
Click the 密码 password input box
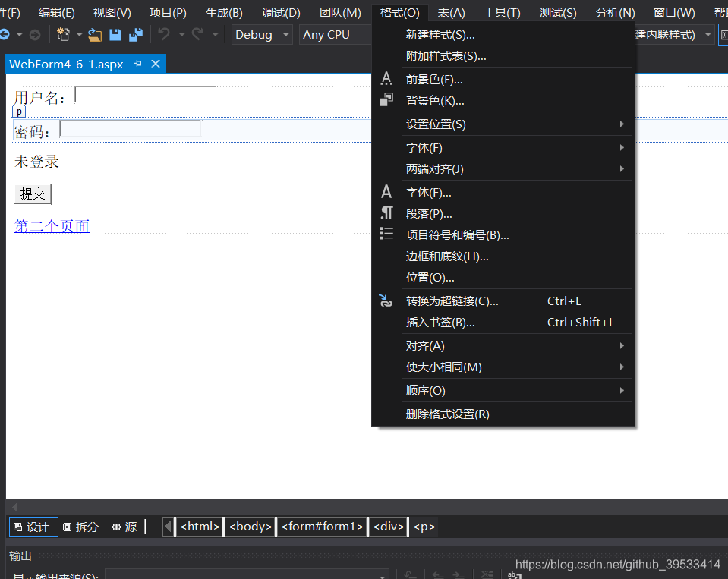[131, 128]
